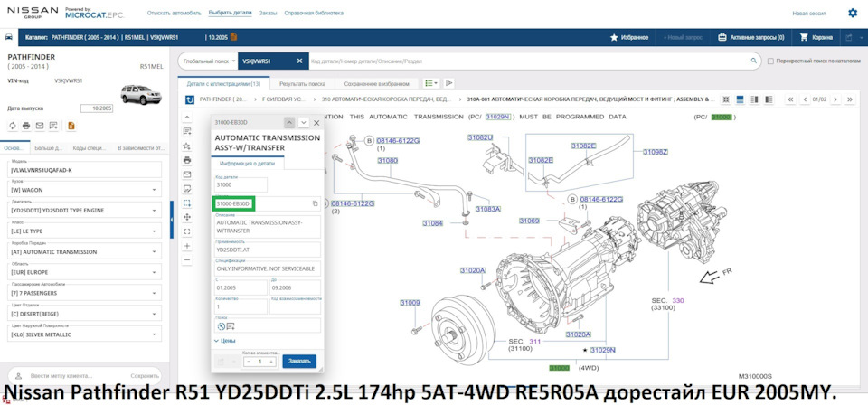This screenshot has width=868, height=405.
Task: Click the blue reload icon before the PATHFINDER breadcrumb
Action: pyautogui.click(x=190, y=99)
